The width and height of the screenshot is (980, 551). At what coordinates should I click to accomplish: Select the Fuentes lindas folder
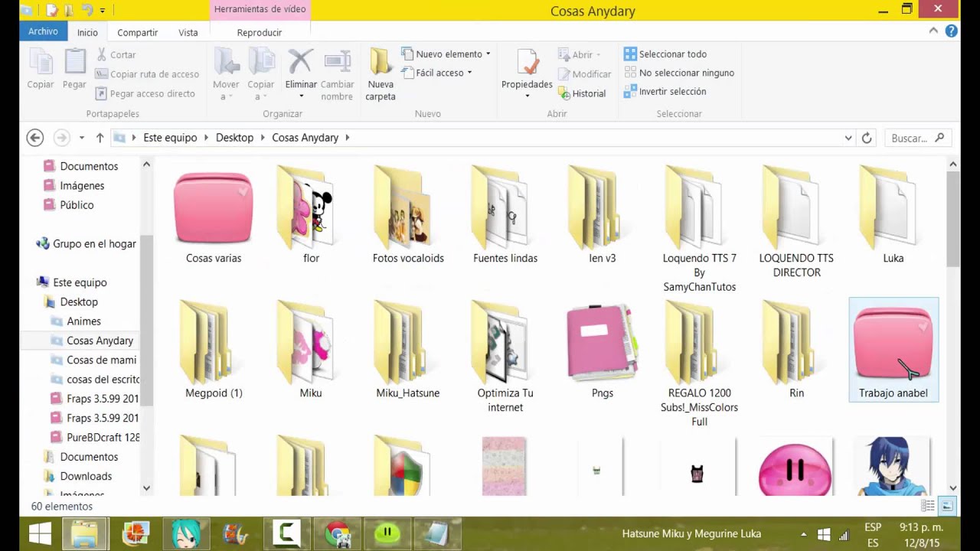[x=505, y=214]
